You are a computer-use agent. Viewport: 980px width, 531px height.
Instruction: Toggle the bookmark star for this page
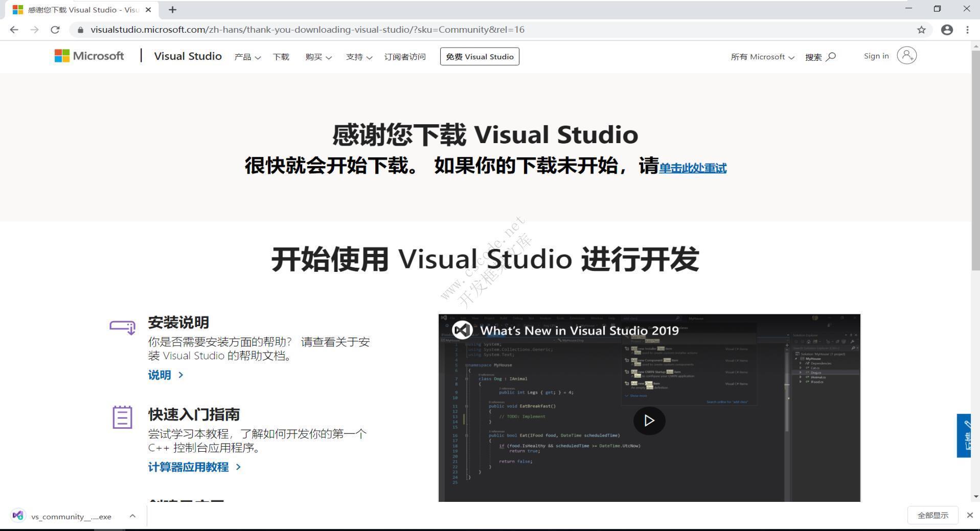pyautogui.click(x=921, y=29)
